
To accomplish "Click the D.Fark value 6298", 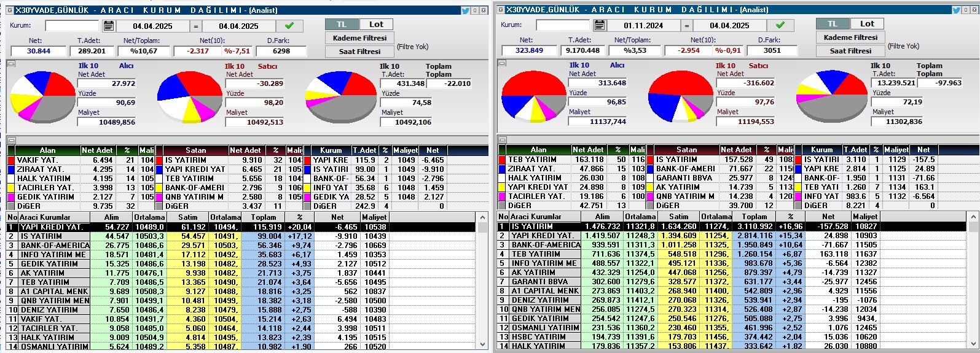I will point(281,51).
